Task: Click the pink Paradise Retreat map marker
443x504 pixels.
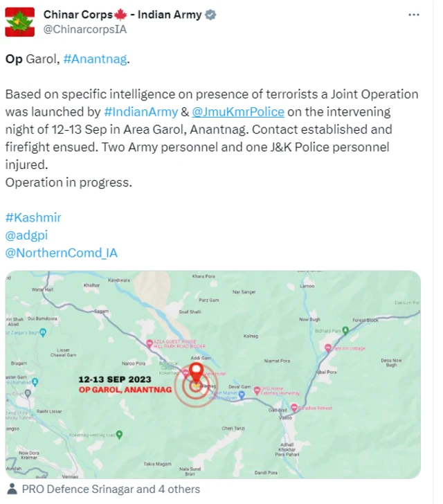Action: [293, 408]
